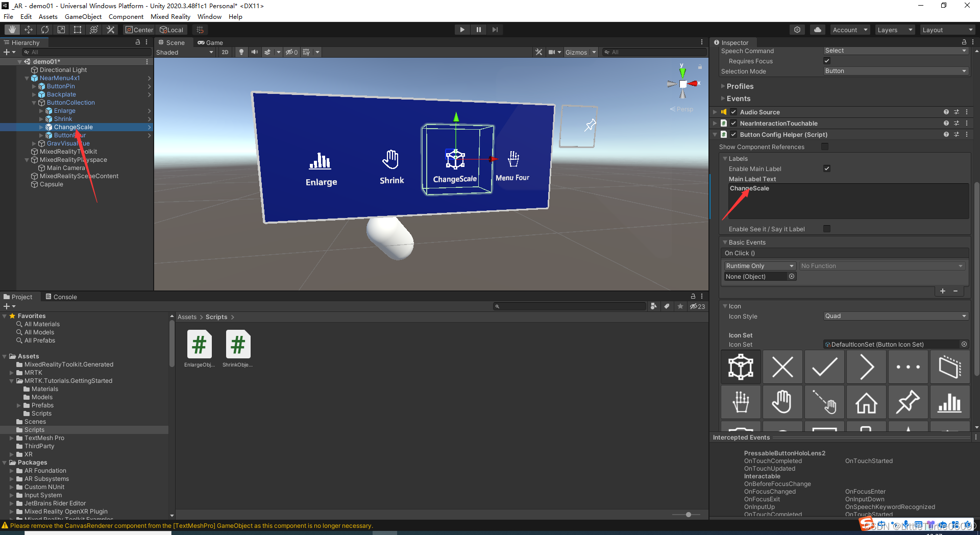Toggle Show Component References checkbox
Screen dimensions: 980x535
[x=825, y=147]
